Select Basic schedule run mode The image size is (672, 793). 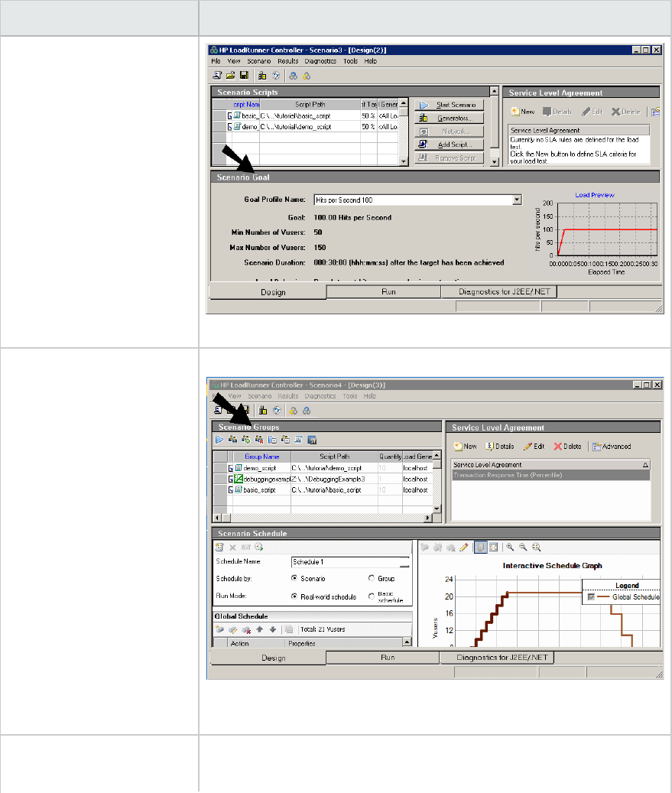[x=372, y=596]
